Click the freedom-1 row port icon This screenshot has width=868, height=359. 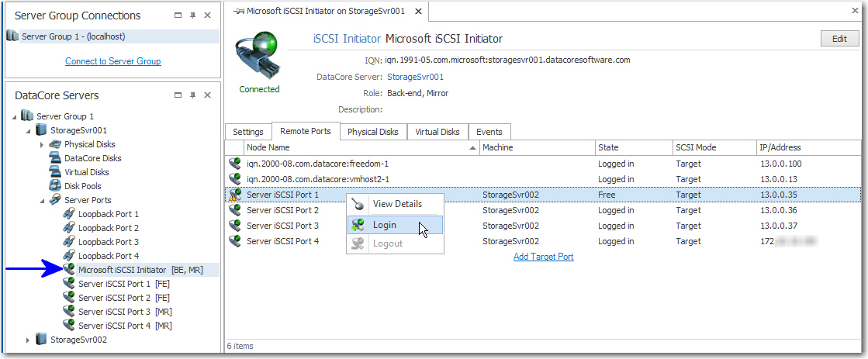pyautogui.click(x=235, y=164)
